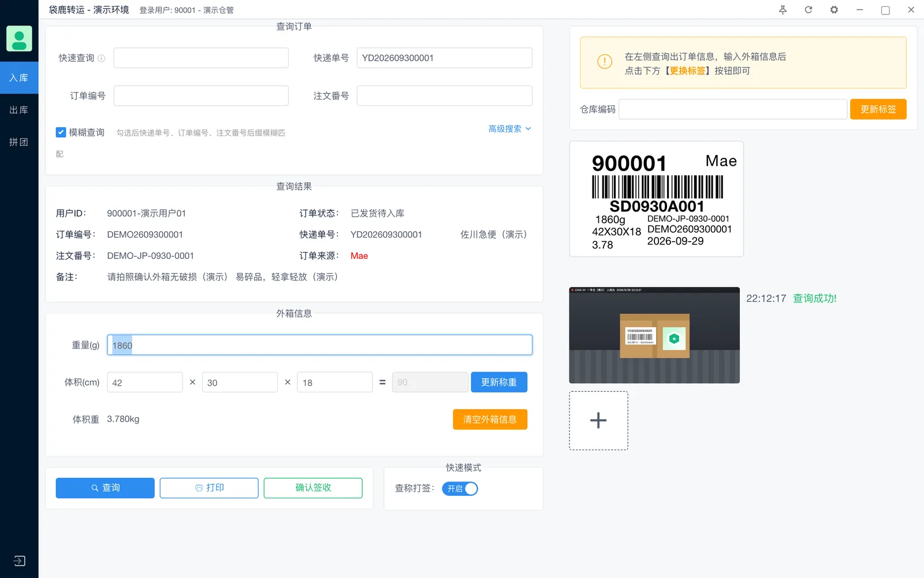Viewport: 924px width, 578px height.
Task: Click the label preview with barcode SD0930A001
Action: (x=657, y=199)
